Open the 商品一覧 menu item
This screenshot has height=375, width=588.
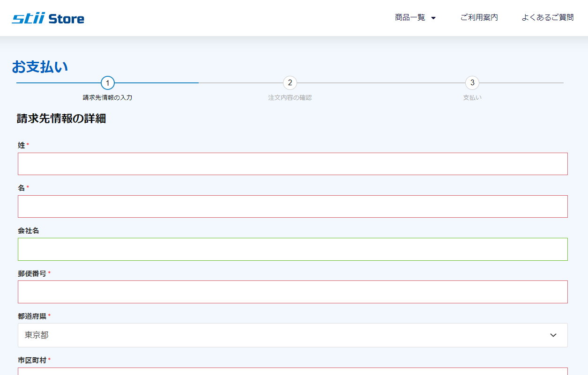coord(410,18)
